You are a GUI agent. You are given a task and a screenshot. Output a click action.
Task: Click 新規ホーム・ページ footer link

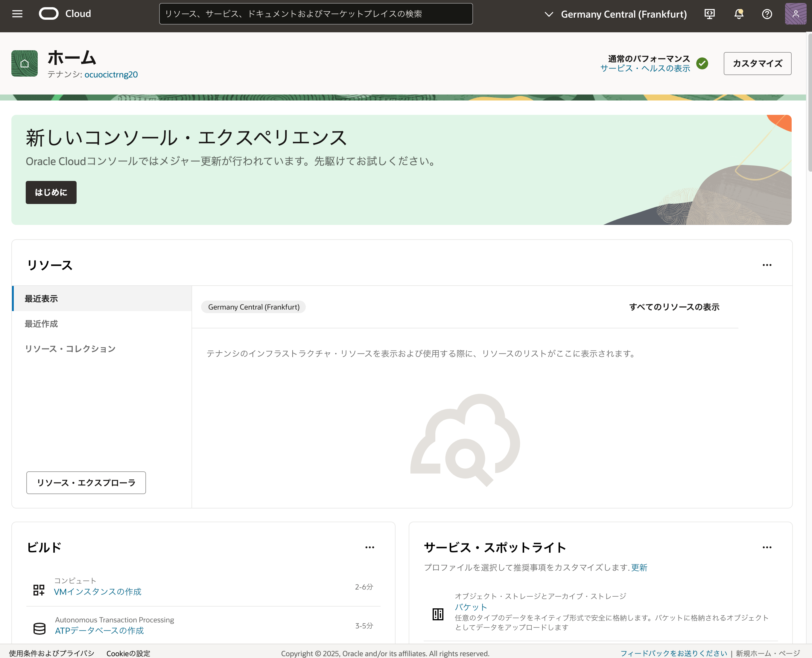[768, 653]
